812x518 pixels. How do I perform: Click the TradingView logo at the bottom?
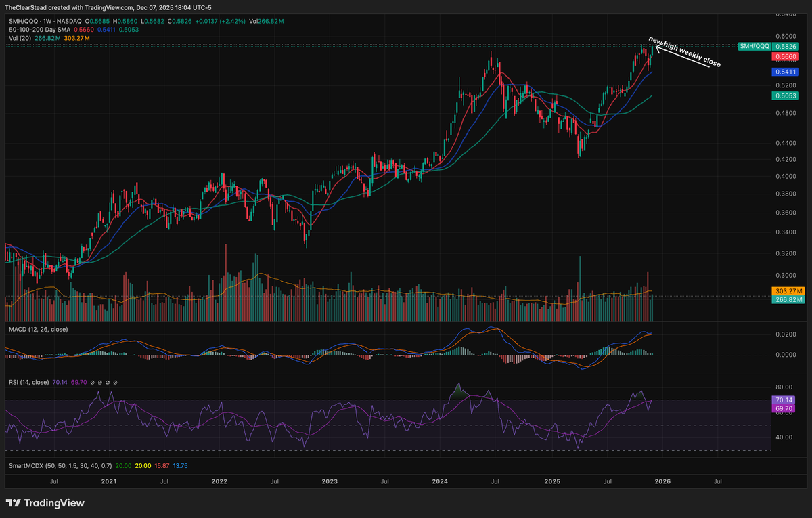pyautogui.click(x=45, y=503)
